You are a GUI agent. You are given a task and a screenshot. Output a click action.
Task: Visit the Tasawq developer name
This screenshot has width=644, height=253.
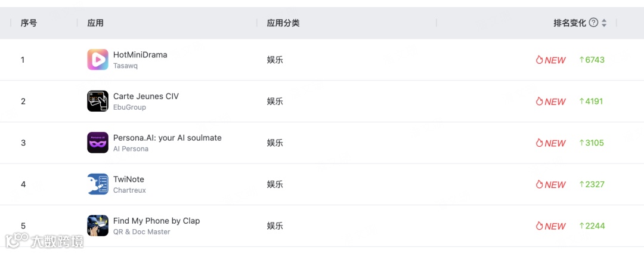pyautogui.click(x=125, y=66)
